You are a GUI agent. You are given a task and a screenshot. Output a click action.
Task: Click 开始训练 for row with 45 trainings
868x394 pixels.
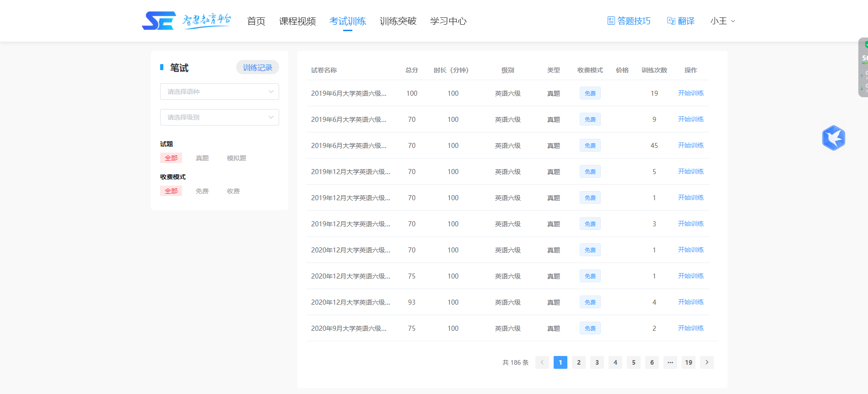tap(691, 145)
